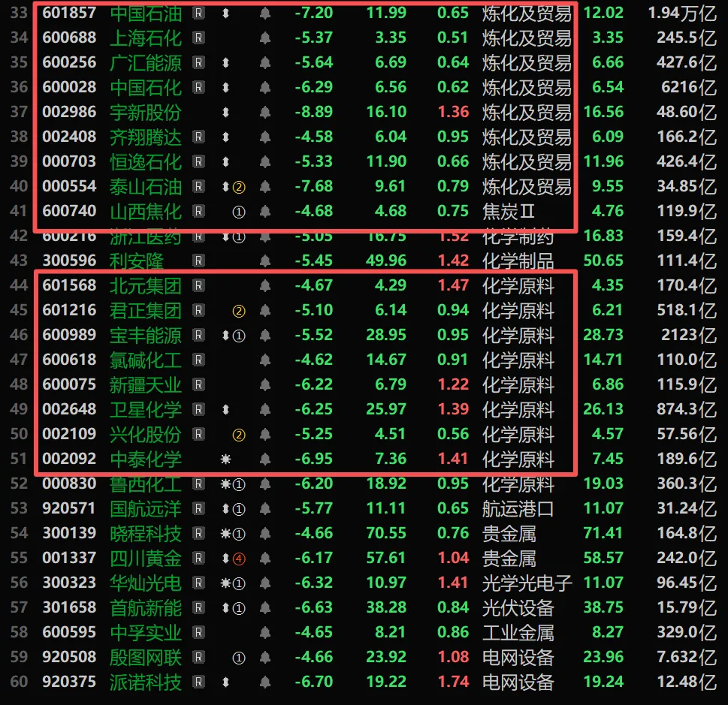Click the sun star icon for 中泰化学
The image size is (728, 705).
click(x=225, y=459)
